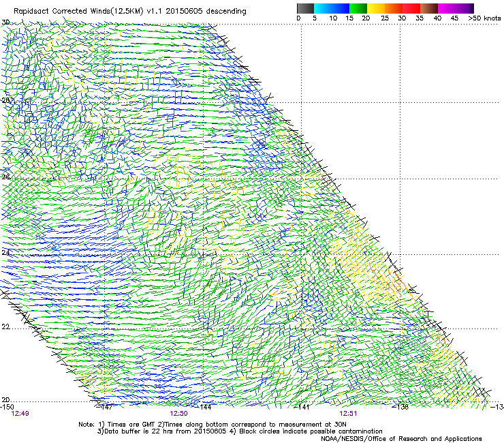This screenshot has width=504, height=443.
Task: Click the magenta 40-45 knots legend swatch
Action: pos(447,8)
